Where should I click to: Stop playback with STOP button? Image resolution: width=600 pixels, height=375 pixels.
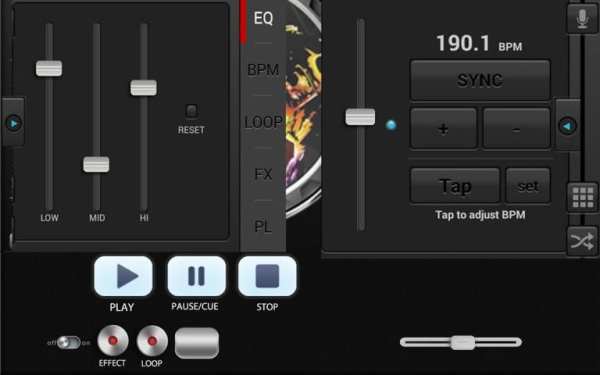point(267,276)
